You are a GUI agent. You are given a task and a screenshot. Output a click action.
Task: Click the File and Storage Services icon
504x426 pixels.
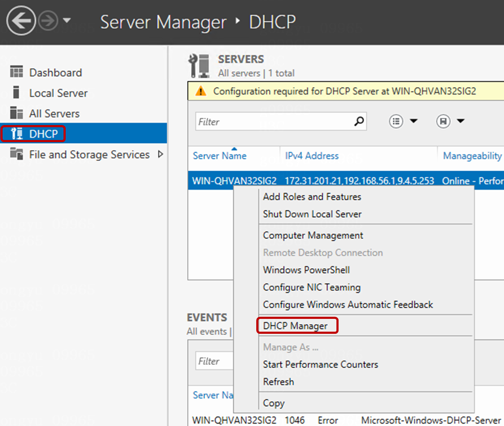[x=16, y=154]
